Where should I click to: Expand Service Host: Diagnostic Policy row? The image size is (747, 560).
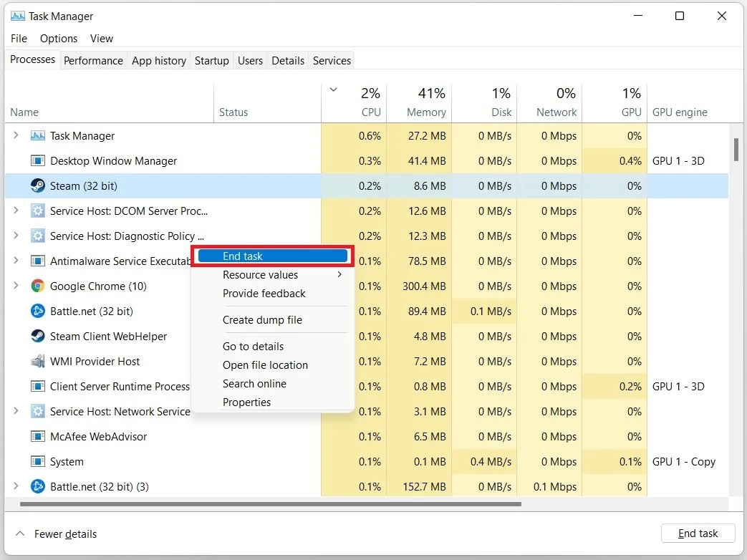pyautogui.click(x=16, y=236)
